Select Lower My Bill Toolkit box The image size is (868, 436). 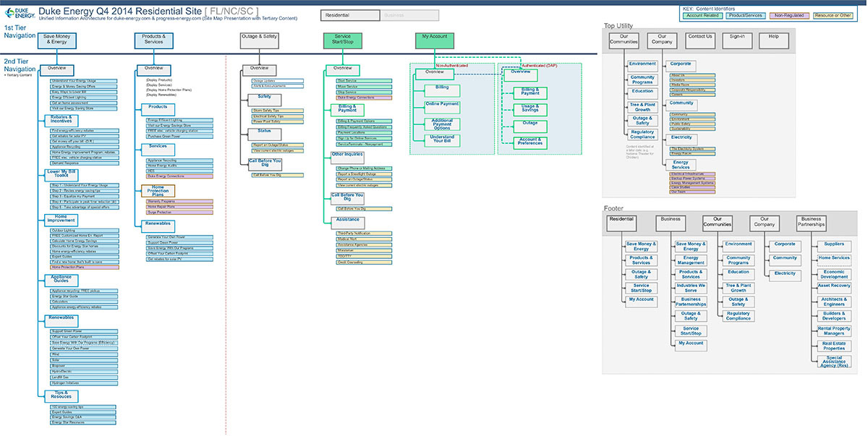(61, 176)
